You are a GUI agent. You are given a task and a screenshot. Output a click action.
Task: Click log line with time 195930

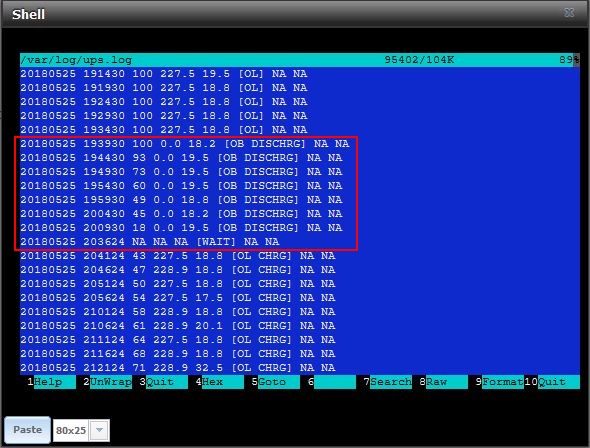[181, 200]
